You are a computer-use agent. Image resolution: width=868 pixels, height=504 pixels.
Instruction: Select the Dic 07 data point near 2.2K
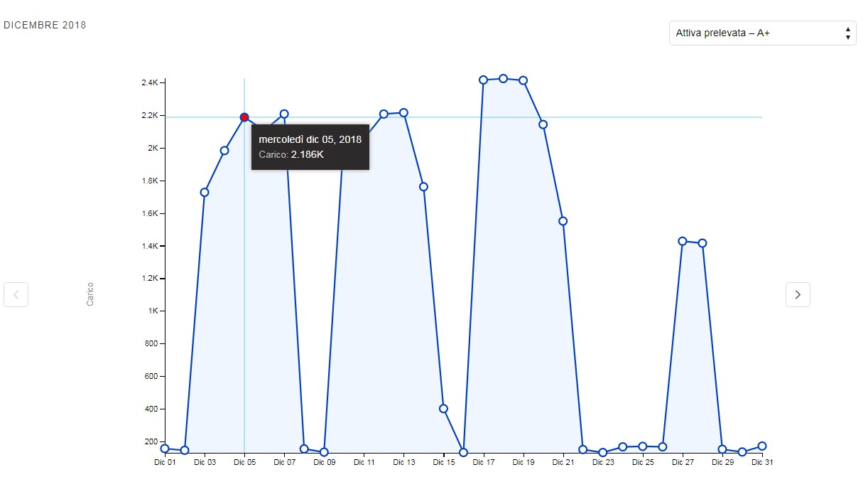(x=284, y=114)
